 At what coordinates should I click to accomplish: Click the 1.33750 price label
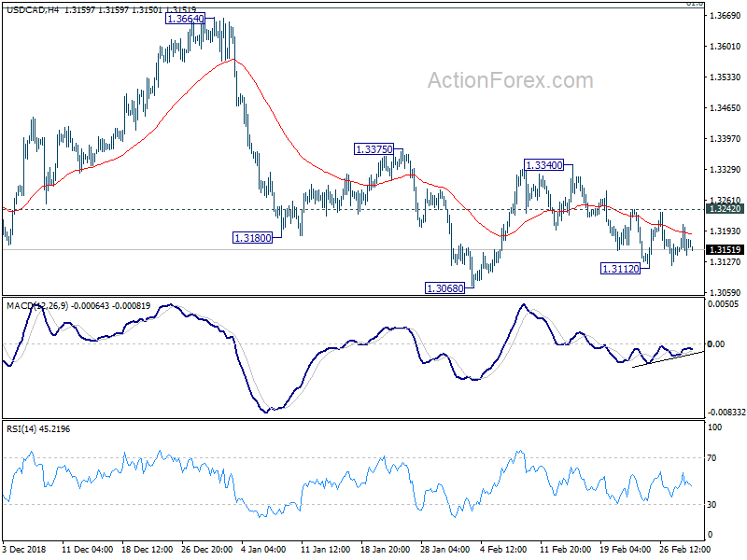[x=374, y=149]
